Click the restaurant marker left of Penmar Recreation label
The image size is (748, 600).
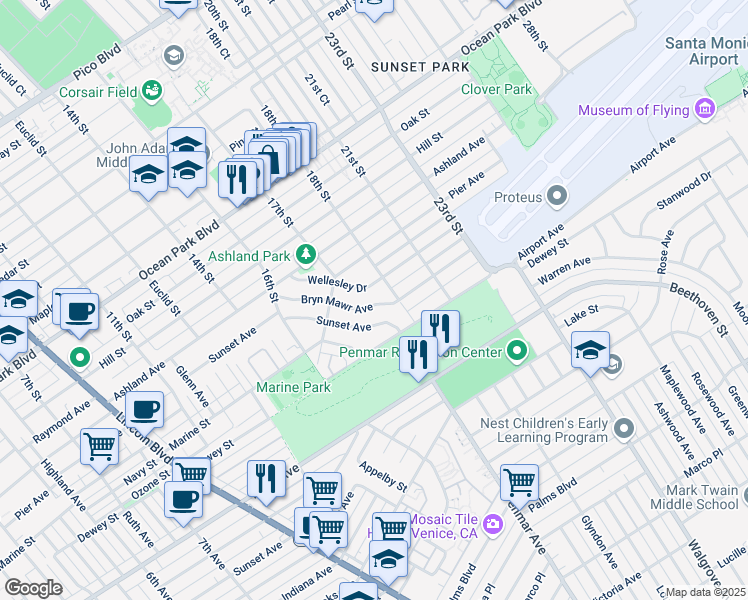point(418,355)
